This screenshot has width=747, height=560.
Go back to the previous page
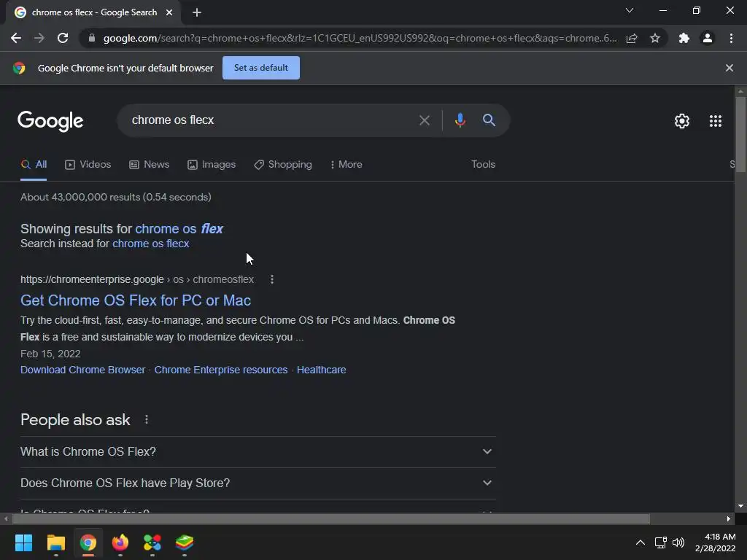[16, 38]
